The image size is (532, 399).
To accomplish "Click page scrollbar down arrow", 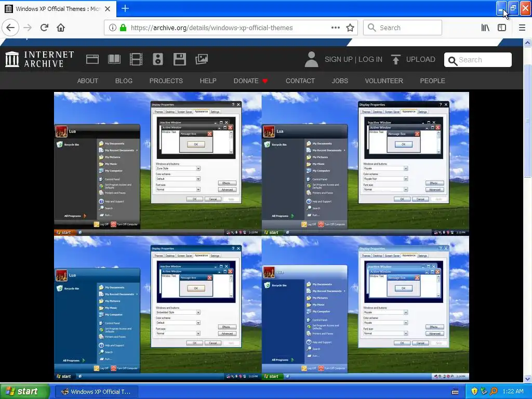I will click(527, 379).
